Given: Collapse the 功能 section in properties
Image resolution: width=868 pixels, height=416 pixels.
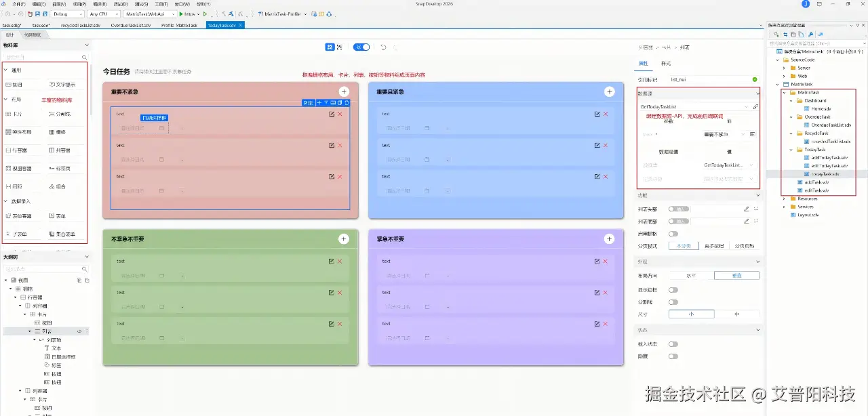Looking at the screenshot, I should point(757,196).
